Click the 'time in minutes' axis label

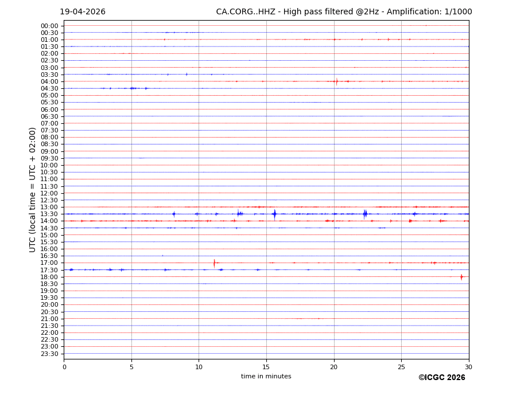coord(266,377)
